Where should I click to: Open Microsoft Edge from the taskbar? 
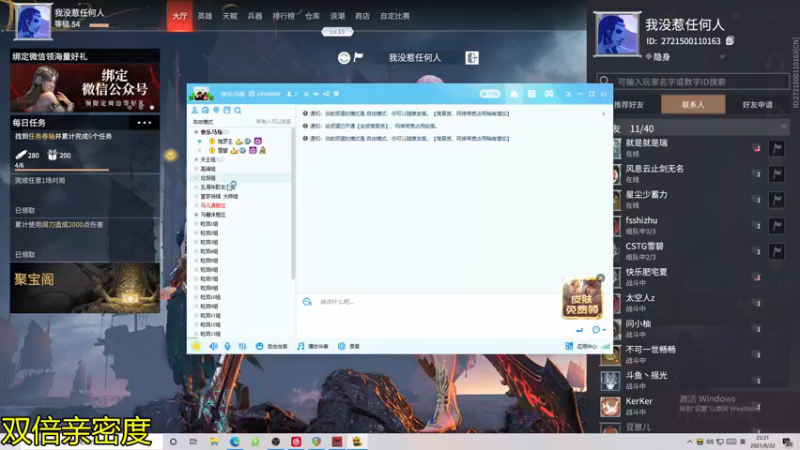point(235,442)
